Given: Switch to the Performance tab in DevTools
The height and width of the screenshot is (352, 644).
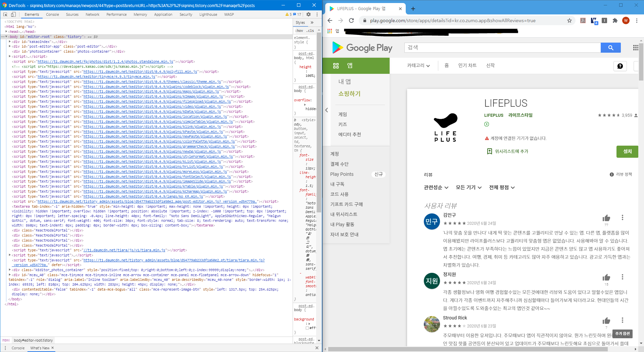Looking at the screenshot, I should click(x=116, y=14).
